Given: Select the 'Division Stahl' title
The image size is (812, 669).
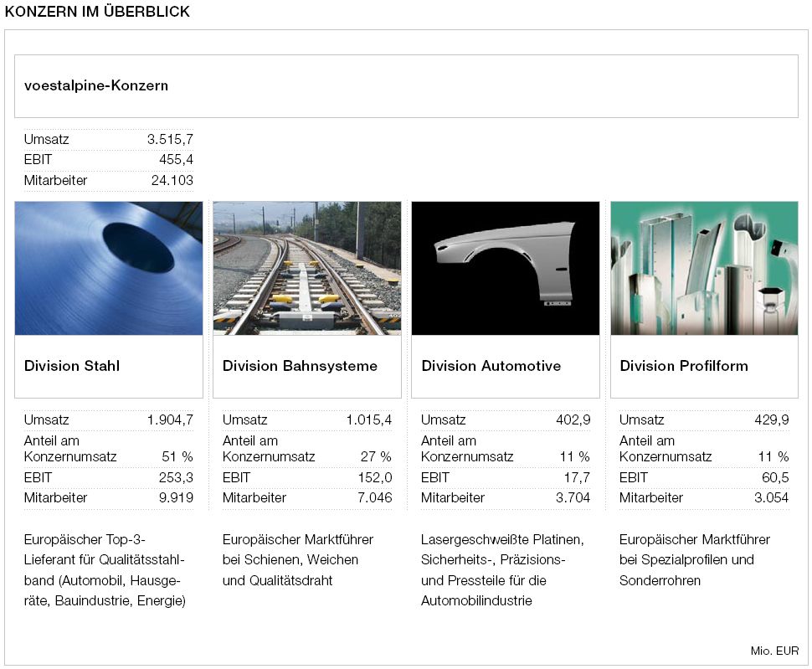Looking at the screenshot, I should tap(72, 366).
